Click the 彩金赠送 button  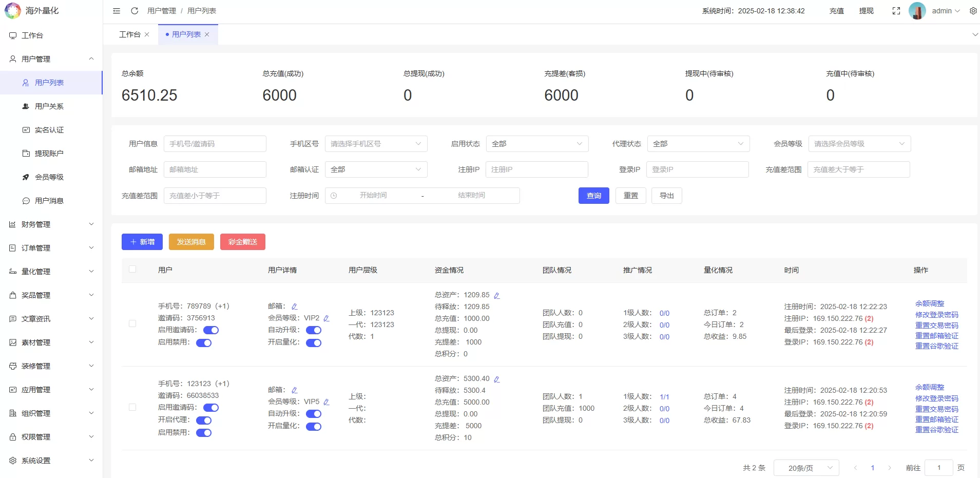coord(242,242)
